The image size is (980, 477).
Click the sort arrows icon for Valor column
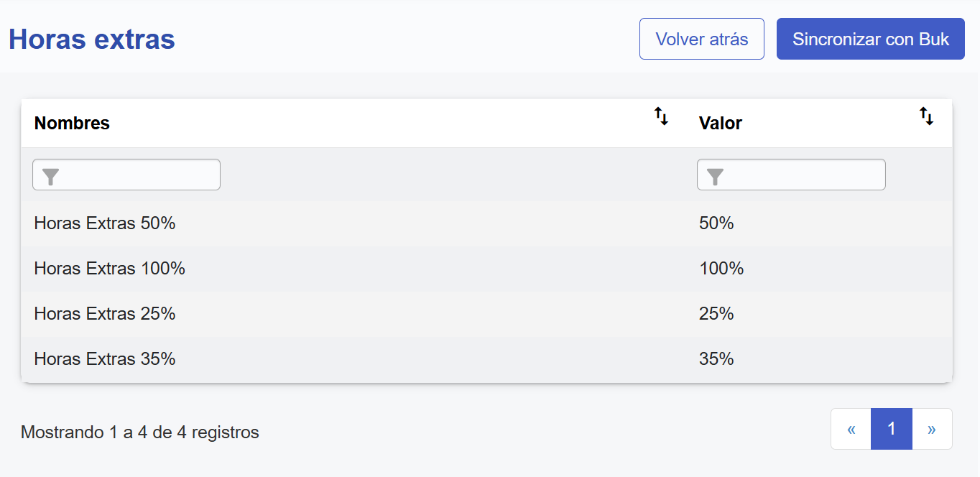coord(927,116)
